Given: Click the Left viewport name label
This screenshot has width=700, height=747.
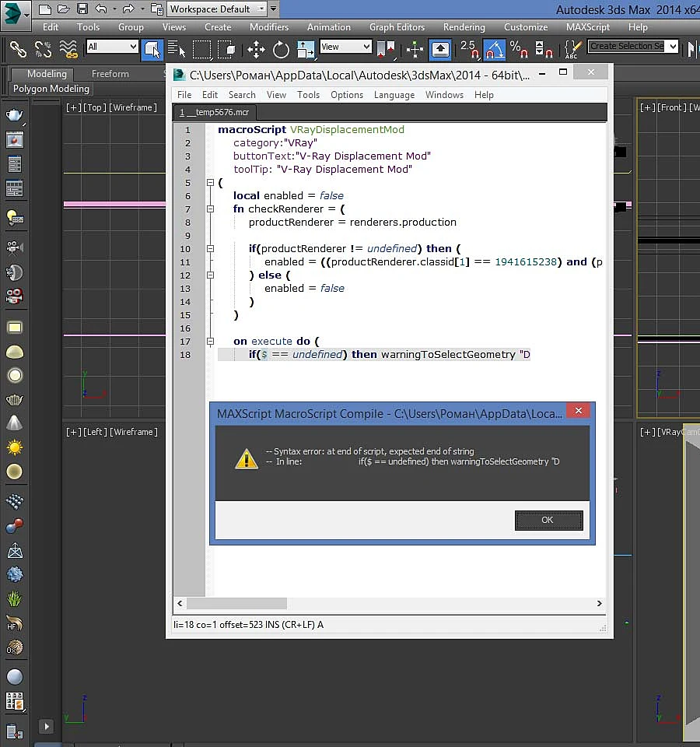Looking at the screenshot, I should click(94, 432).
